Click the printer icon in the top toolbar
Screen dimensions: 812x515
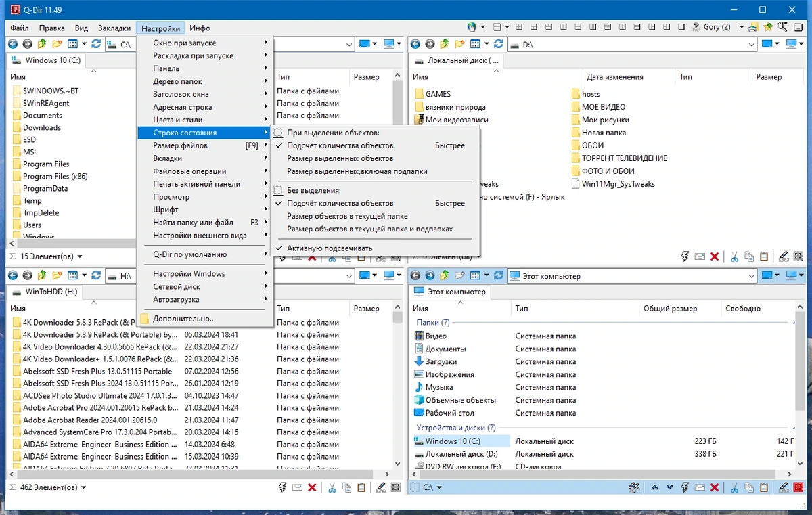click(754, 28)
